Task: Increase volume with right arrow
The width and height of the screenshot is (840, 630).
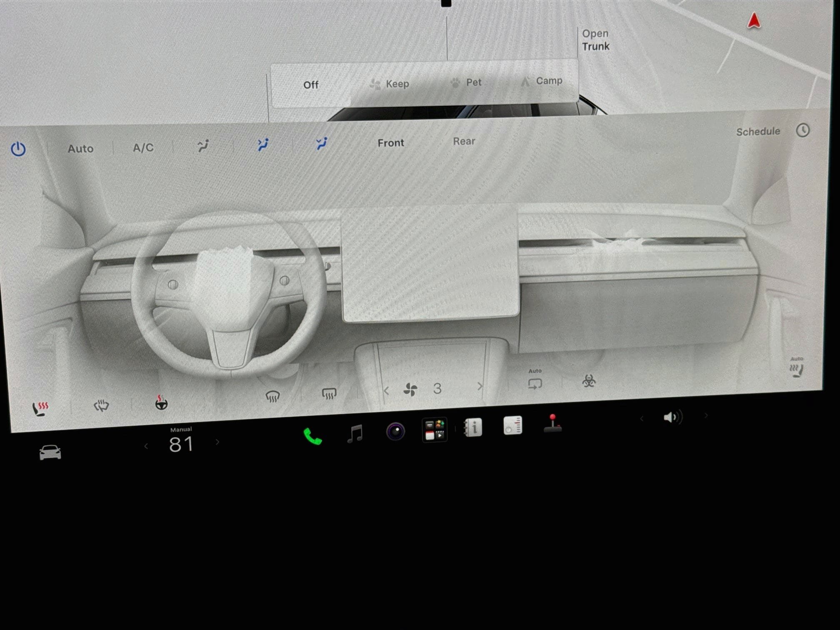Action: coord(706,415)
